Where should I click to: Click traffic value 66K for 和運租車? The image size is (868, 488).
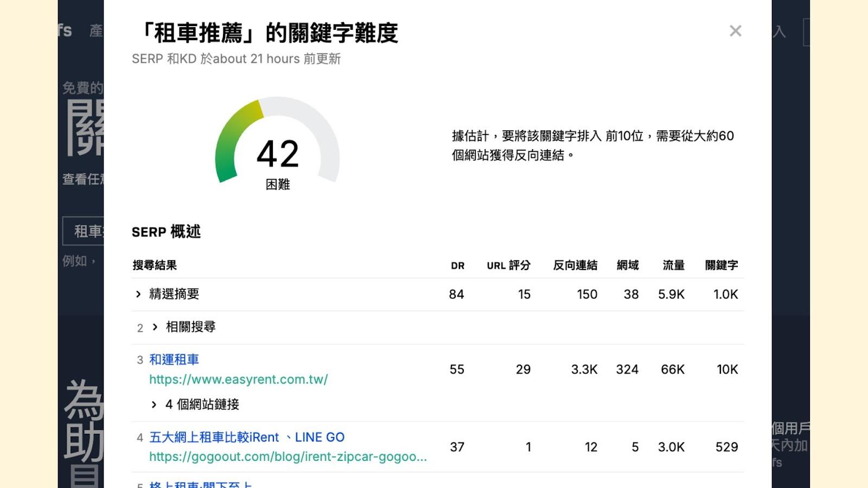click(673, 370)
